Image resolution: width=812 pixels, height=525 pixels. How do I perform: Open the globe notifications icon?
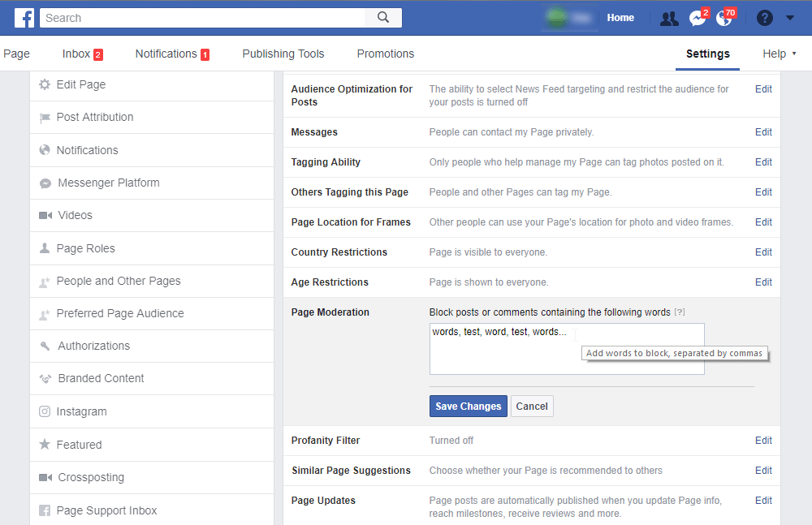coord(724,18)
